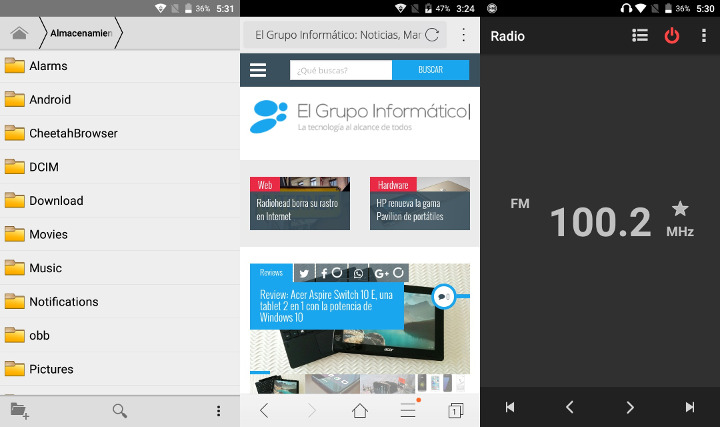
Task: Go back in the browser
Action: point(264,410)
